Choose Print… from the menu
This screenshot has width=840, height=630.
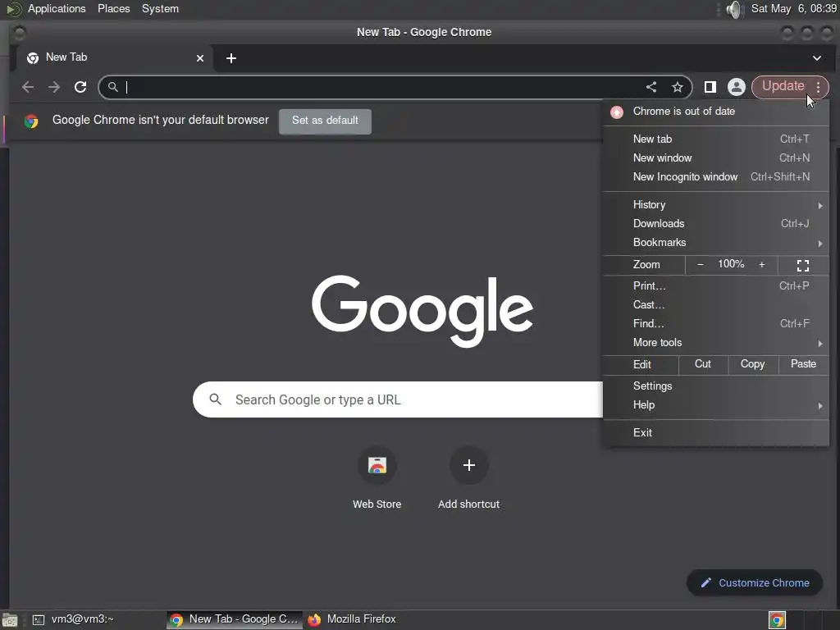tap(715, 285)
